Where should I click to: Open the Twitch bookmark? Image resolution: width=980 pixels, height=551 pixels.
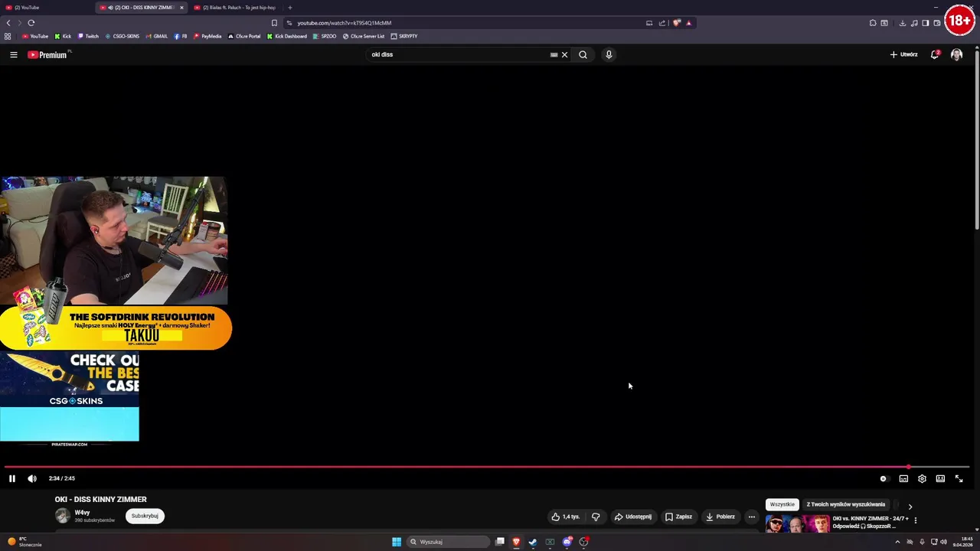[x=88, y=36]
